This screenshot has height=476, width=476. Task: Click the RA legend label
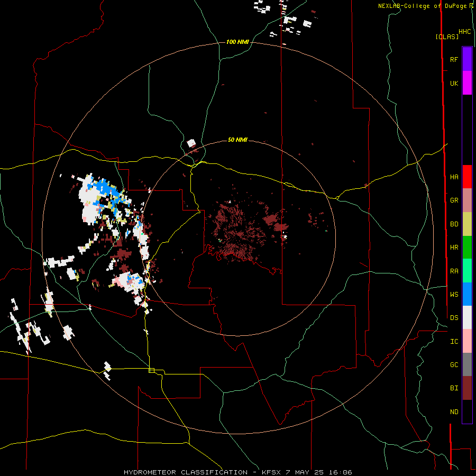(x=454, y=271)
